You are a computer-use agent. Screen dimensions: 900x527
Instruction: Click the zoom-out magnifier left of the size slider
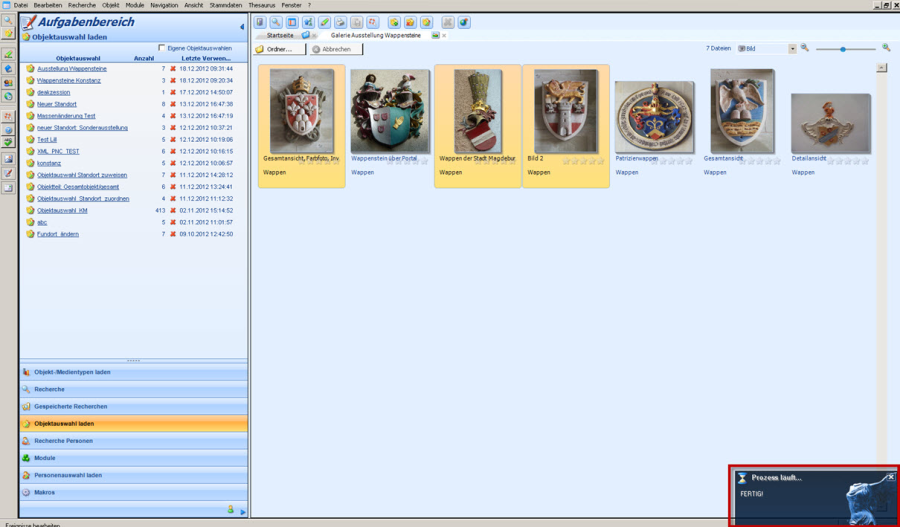coord(805,48)
